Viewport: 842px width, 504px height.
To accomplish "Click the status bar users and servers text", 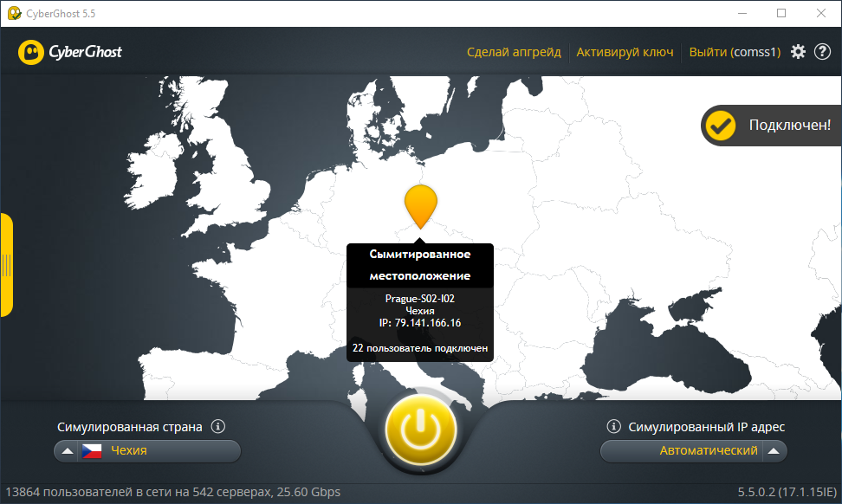I will [173, 492].
